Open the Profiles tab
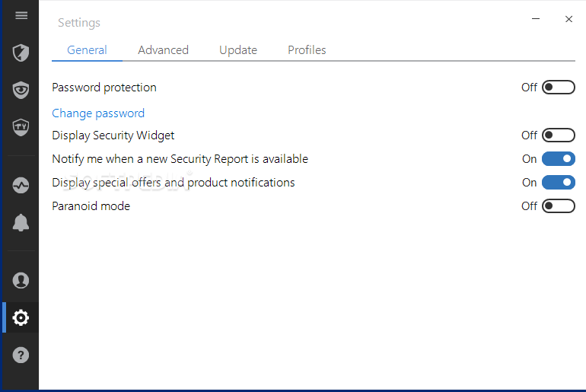This screenshot has width=586, height=392. [307, 50]
